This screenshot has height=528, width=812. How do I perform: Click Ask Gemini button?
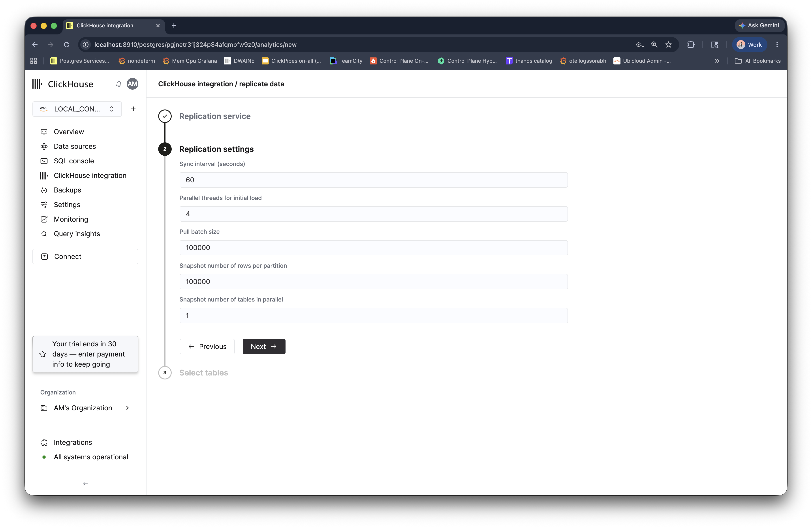(759, 25)
